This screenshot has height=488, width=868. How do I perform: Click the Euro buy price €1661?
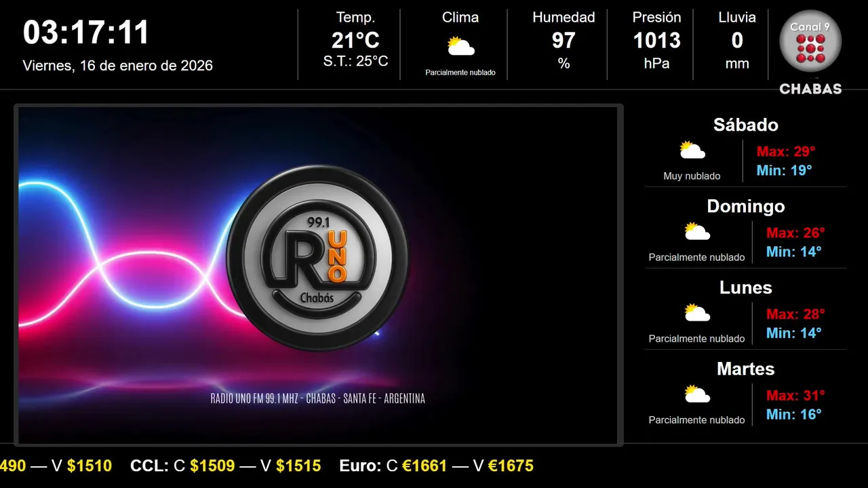[x=425, y=466]
